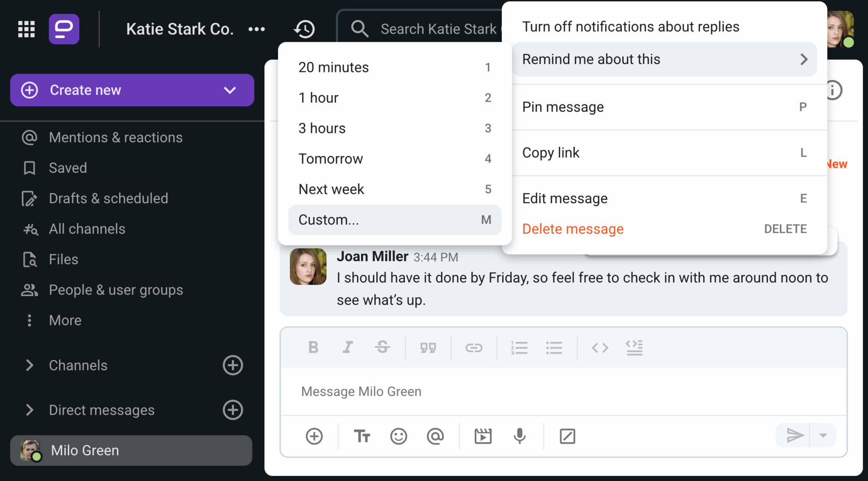Click Delete message
The width and height of the screenshot is (868, 481).
573,229
